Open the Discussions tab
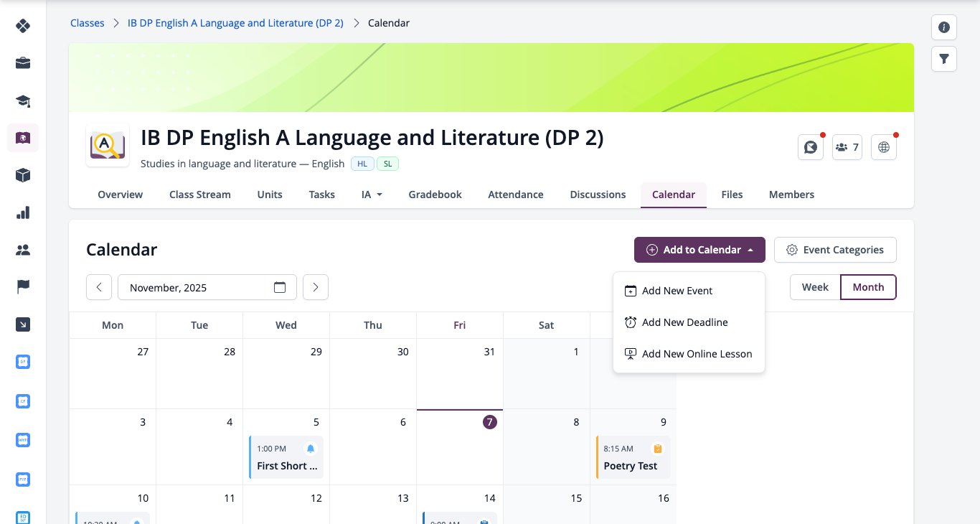This screenshot has width=980, height=524. (598, 195)
